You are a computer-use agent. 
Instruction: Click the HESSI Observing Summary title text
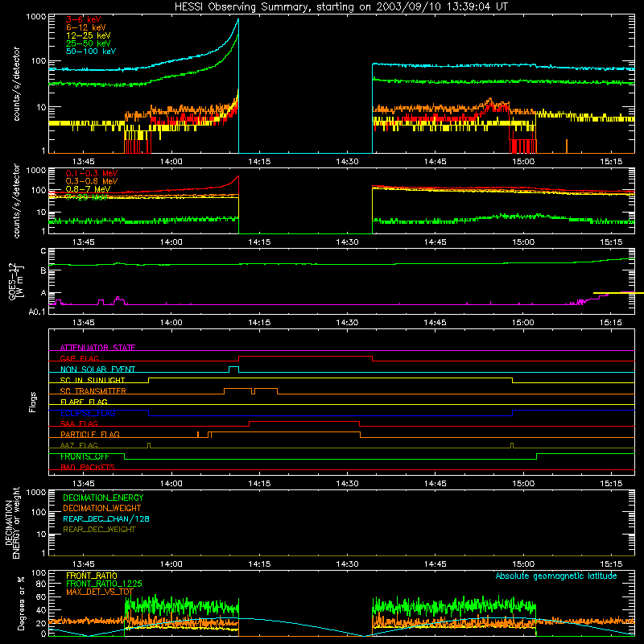click(x=341, y=7)
